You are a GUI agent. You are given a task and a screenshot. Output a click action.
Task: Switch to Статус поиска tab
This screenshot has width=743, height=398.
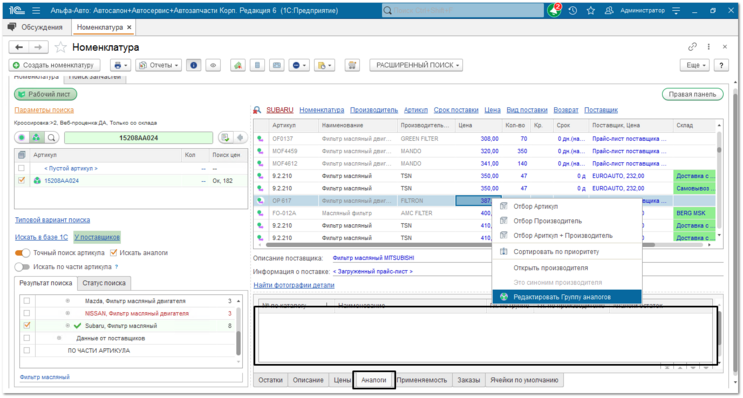tap(104, 283)
